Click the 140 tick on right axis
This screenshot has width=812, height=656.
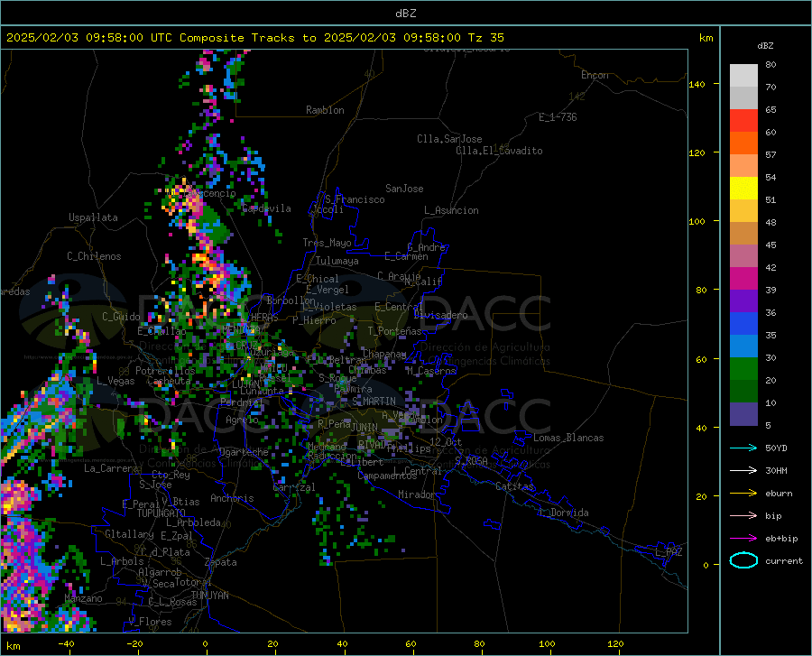[x=697, y=84]
